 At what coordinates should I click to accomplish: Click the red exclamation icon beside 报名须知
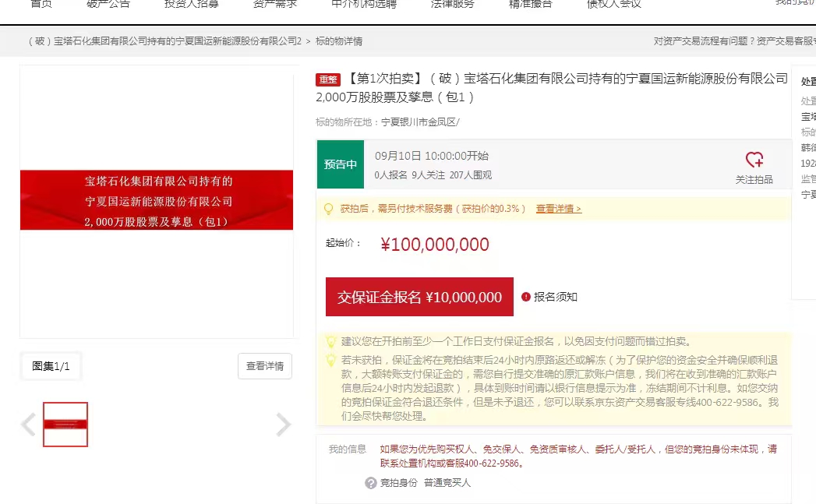point(525,297)
